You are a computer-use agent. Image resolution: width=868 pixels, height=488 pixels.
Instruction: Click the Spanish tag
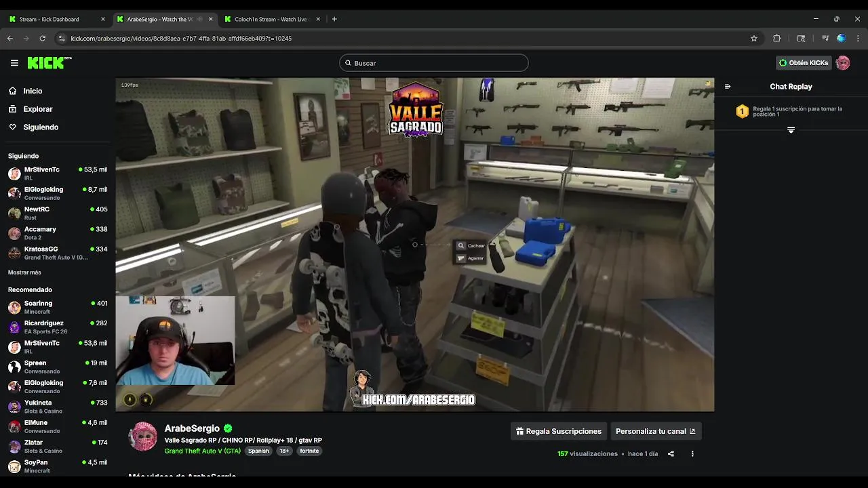(258, 451)
